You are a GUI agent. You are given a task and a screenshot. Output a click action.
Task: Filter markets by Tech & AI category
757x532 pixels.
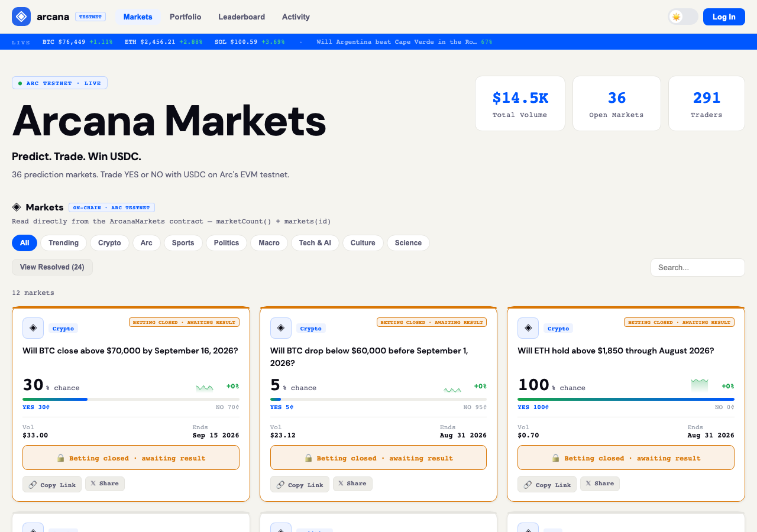315,243
